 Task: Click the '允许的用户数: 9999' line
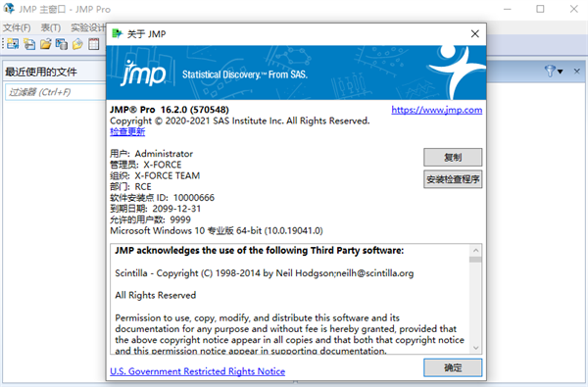pos(150,219)
